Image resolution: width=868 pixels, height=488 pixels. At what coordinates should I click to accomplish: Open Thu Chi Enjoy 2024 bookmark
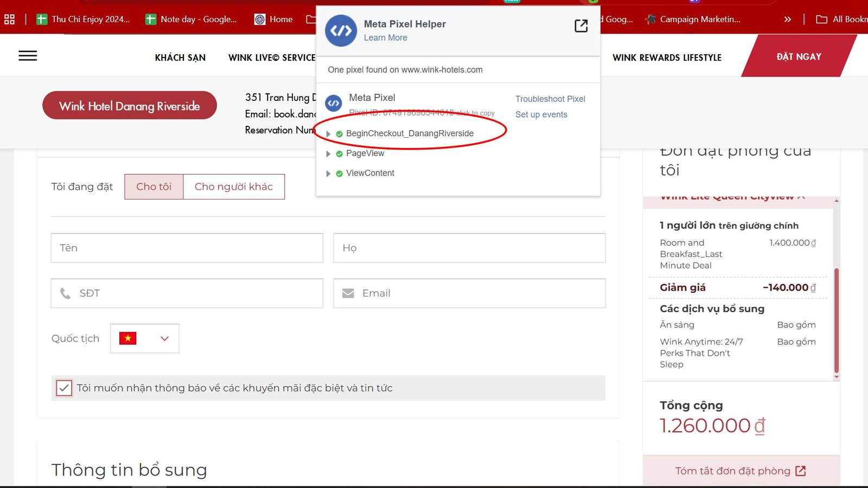coord(83,20)
